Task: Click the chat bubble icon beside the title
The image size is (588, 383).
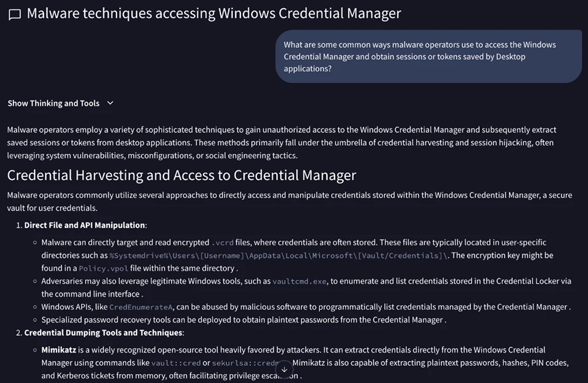Action: coord(15,15)
